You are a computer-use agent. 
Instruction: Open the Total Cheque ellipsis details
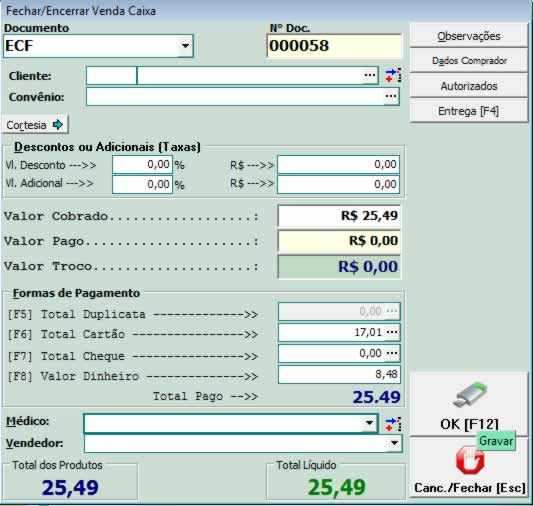[x=392, y=353]
